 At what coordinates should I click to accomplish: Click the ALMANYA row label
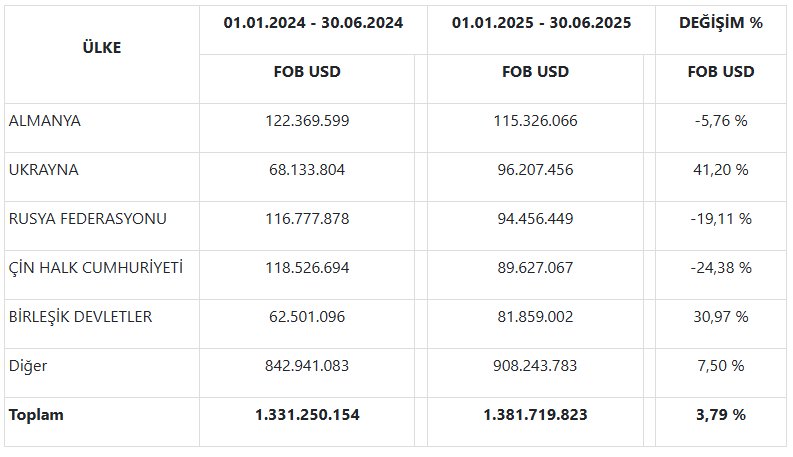click(45, 121)
